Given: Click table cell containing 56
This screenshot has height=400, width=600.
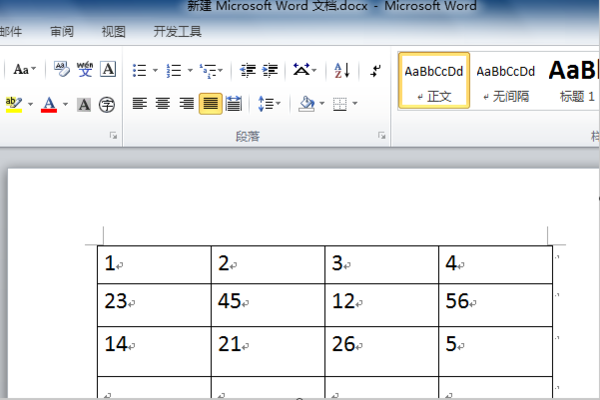Looking at the screenshot, I should point(496,305).
